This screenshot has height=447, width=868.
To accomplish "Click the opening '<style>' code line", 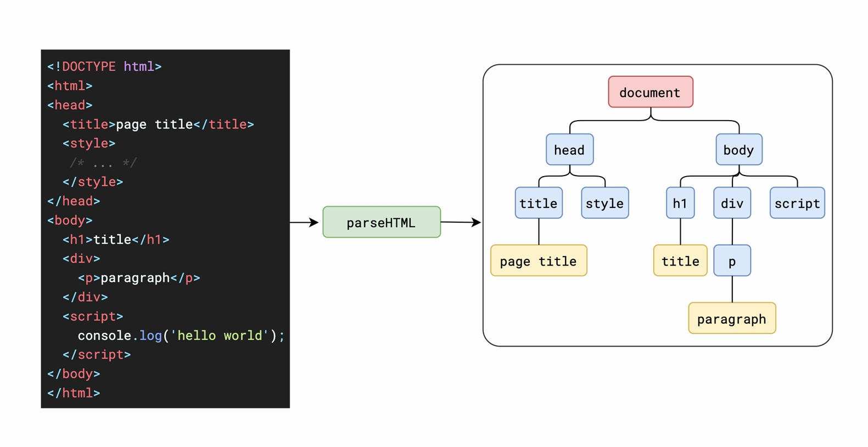I will (89, 143).
